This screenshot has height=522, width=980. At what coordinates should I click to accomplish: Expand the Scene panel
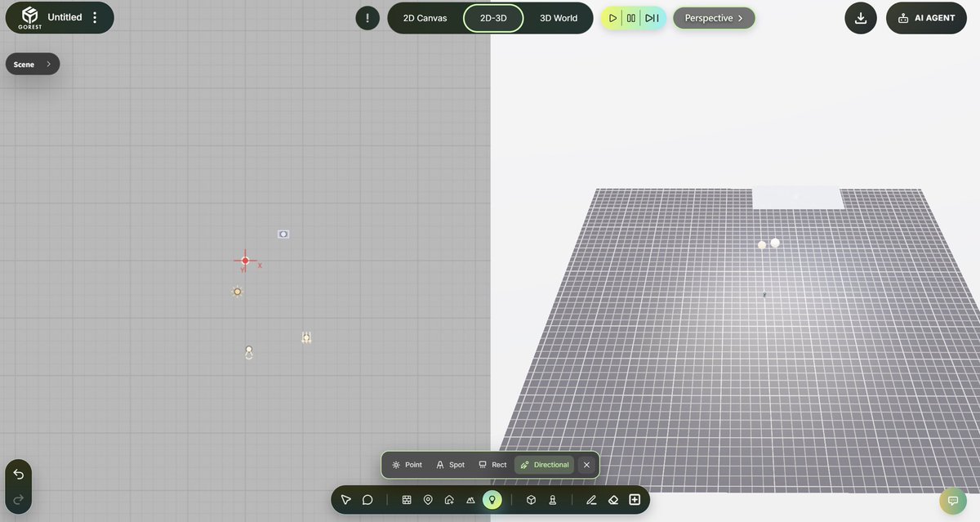tap(33, 64)
